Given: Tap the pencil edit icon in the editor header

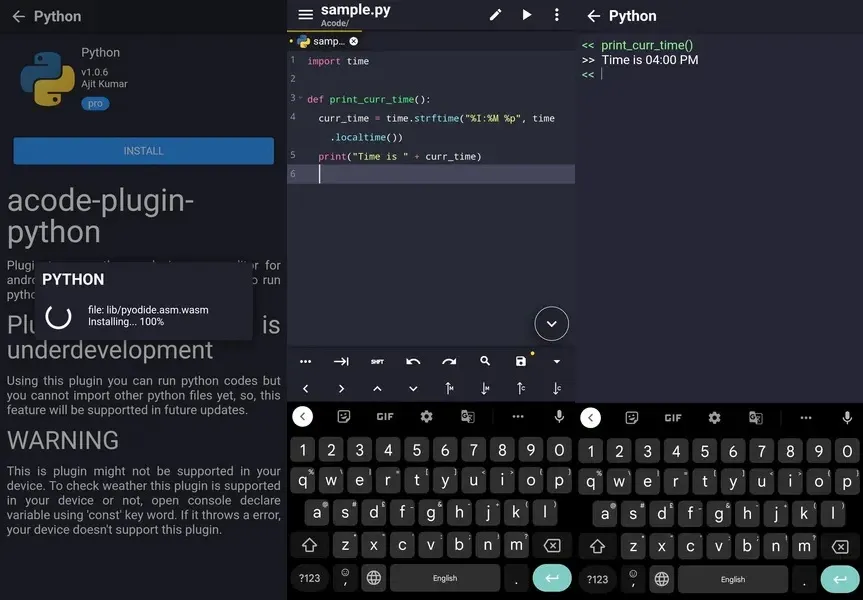Looking at the screenshot, I should [495, 15].
